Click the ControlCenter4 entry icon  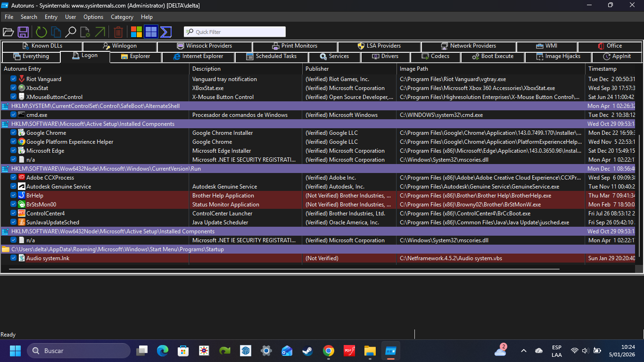(22, 214)
